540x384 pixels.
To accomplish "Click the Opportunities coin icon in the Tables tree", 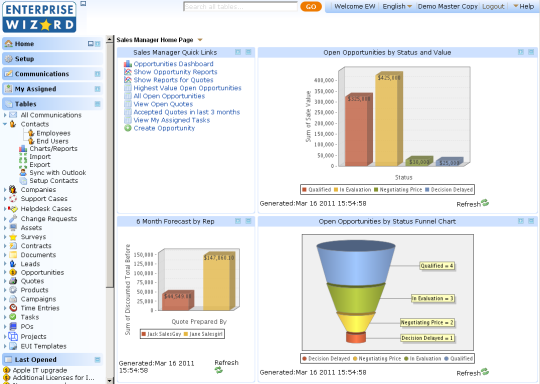I will (x=13, y=272).
